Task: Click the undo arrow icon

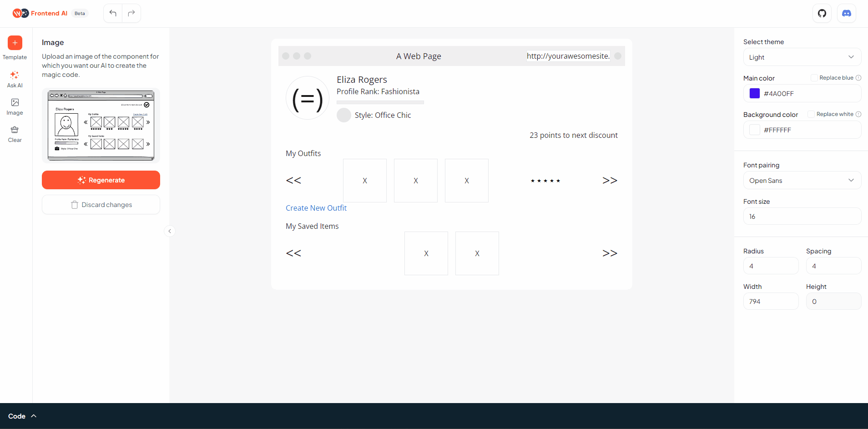Action: pyautogui.click(x=113, y=13)
